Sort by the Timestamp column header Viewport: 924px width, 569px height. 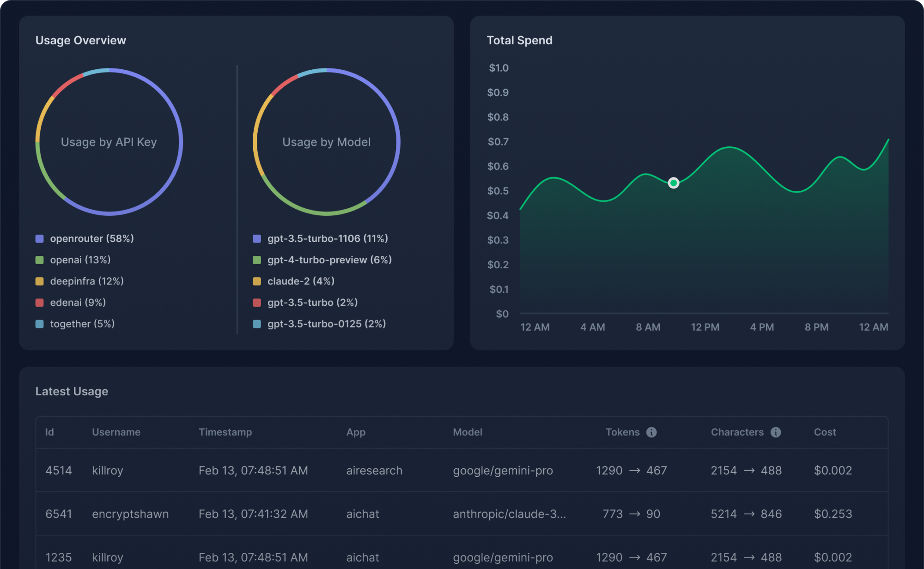(225, 432)
